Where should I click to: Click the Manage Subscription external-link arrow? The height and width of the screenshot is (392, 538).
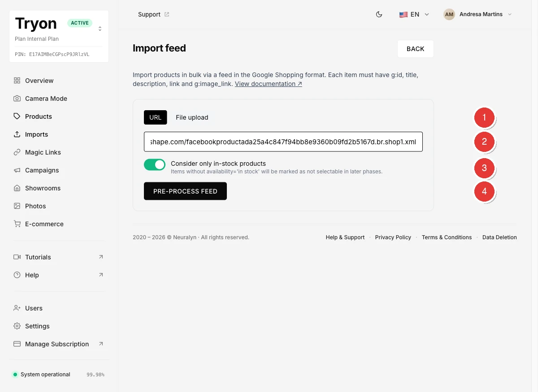click(101, 344)
